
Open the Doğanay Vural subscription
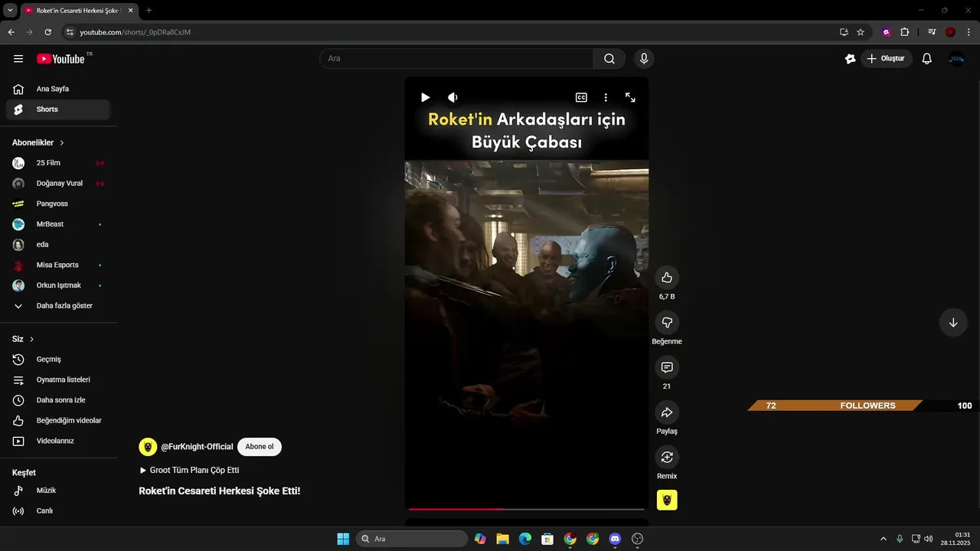coord(58,184)
